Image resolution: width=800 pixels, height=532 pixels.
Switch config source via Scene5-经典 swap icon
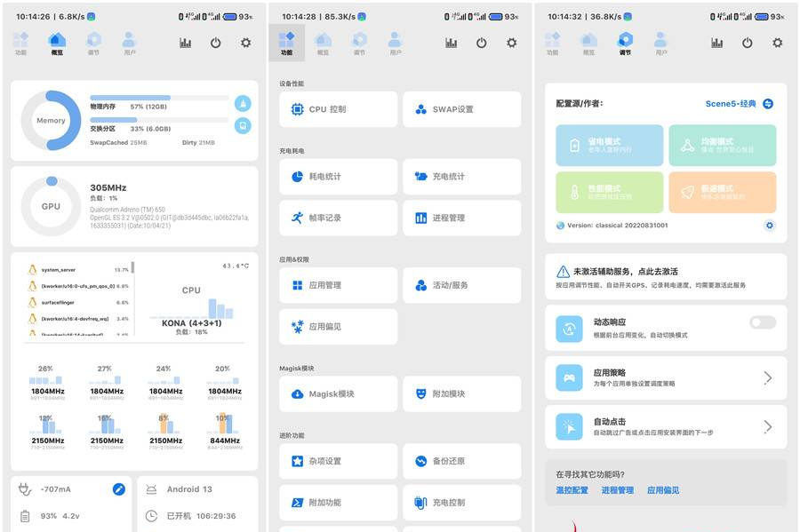click(768, 103)
